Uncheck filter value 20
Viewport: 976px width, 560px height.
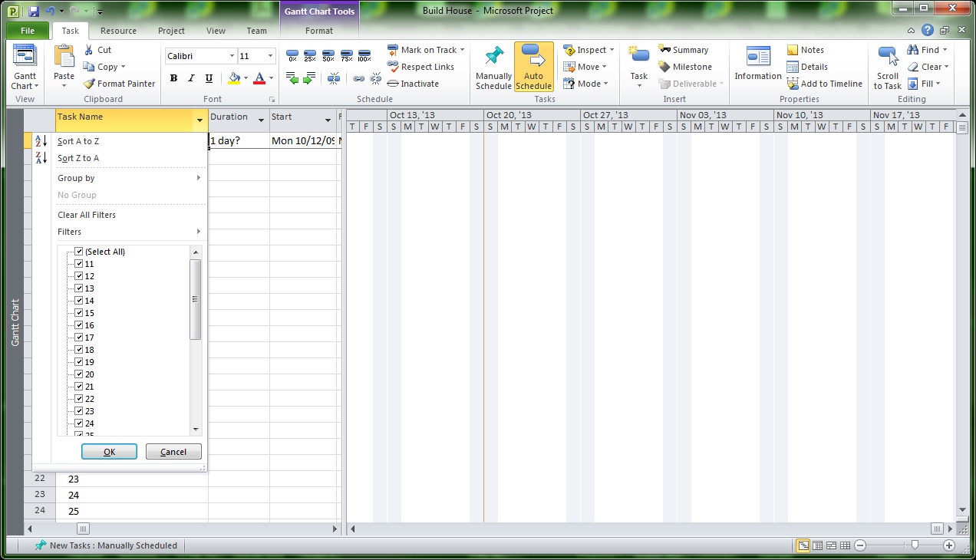79,374
